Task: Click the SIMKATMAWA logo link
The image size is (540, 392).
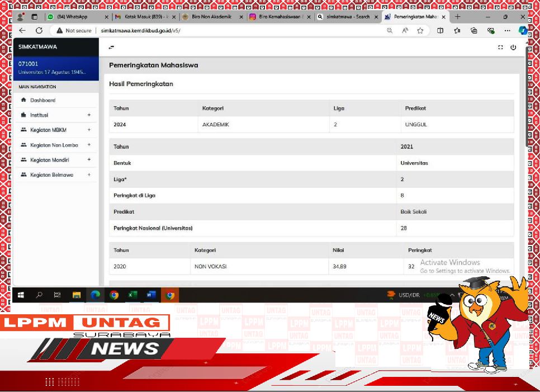Action: pyautogui.click(x=37, y=47)
